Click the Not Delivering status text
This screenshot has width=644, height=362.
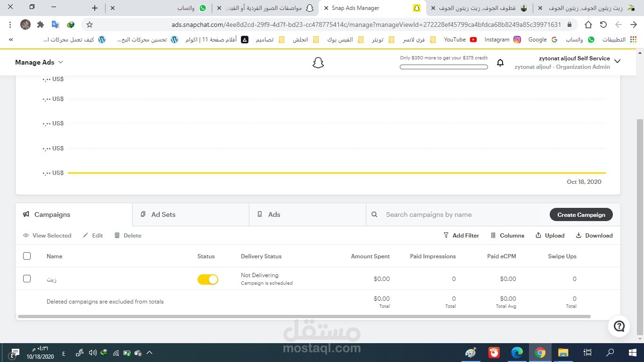260,275
